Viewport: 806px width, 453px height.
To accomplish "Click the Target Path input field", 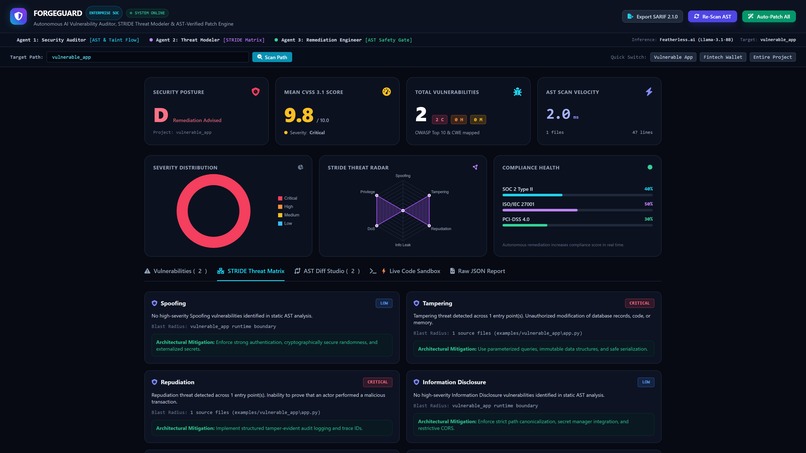I will click(x=148, y=57).
